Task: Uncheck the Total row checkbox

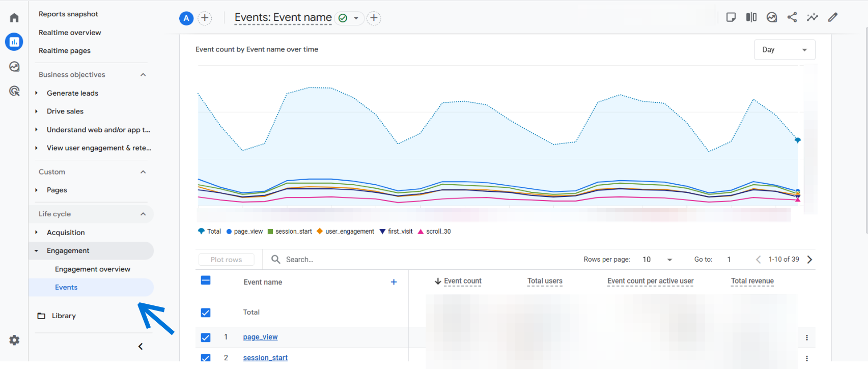Action: 206,313
